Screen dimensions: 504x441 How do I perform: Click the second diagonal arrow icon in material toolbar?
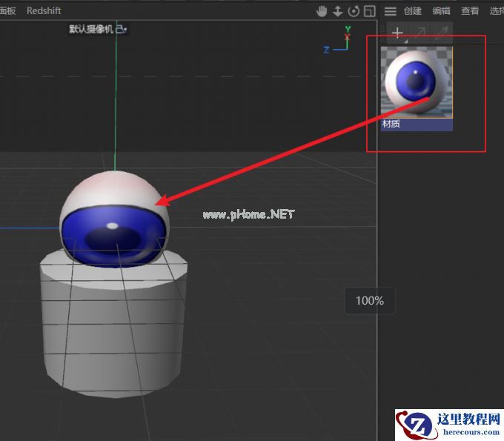coord(442,33)
